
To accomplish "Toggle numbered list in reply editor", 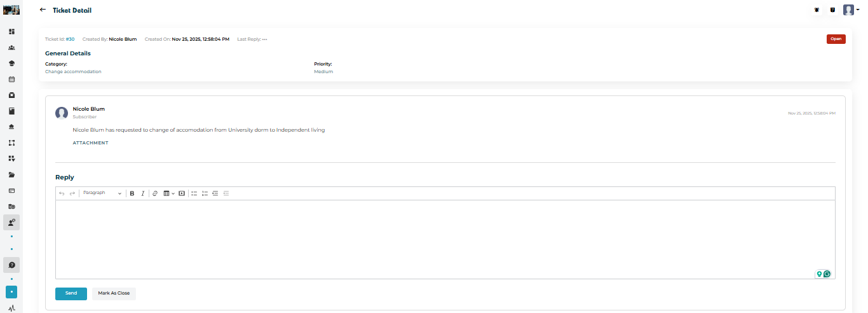I will point(205,193).
